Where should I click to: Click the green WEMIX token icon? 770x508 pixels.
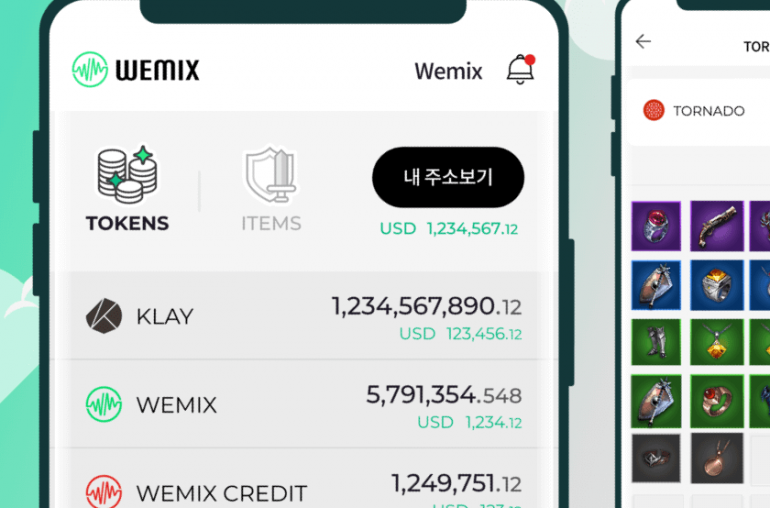104,404
